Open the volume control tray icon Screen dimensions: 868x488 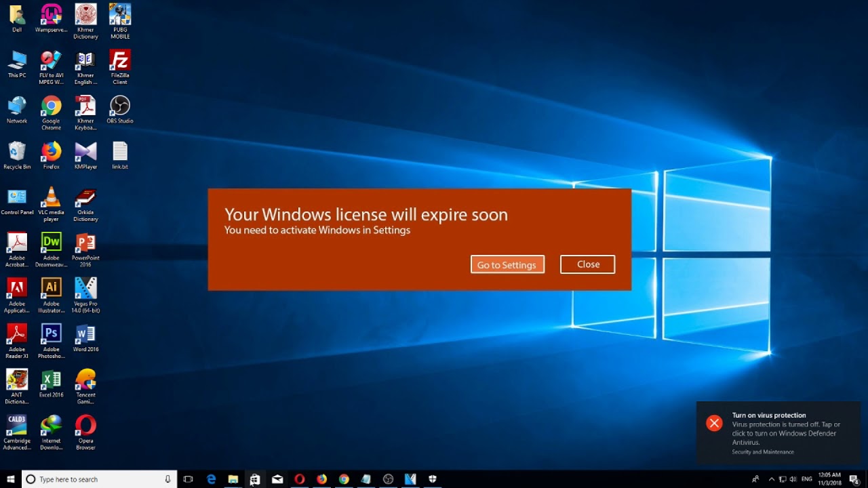[793, 479]
